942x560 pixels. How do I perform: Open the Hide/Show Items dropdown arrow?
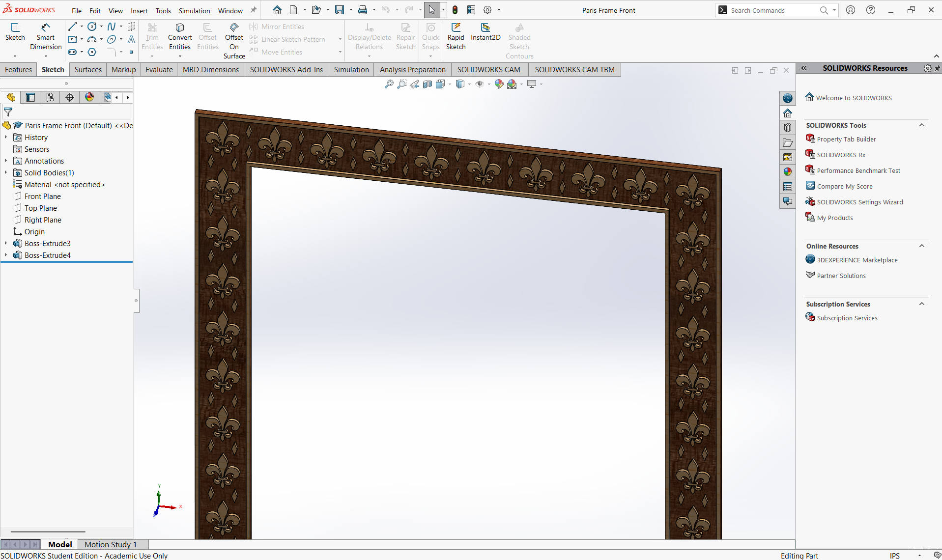click(x=489, y=84)
